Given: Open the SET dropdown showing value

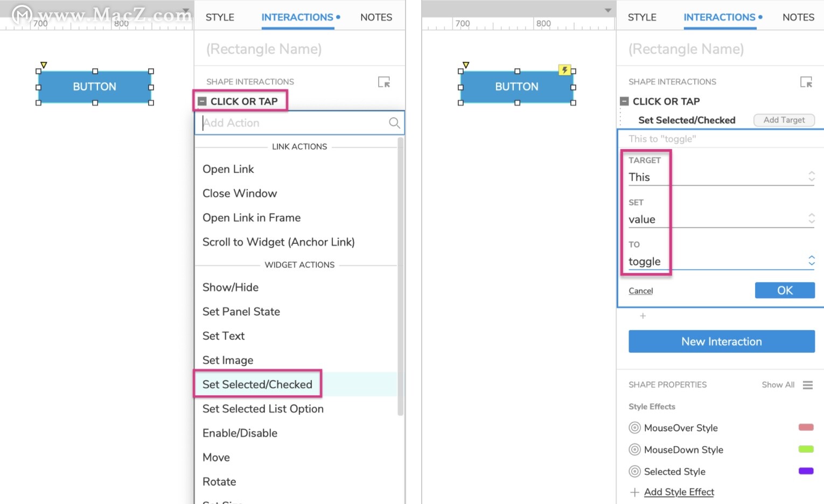Looking at the screenshot, I should (721, 219).
